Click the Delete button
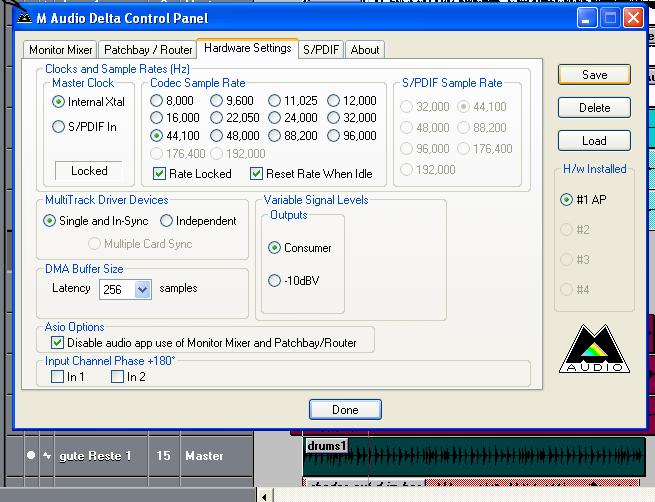 [x=594, y=108]
